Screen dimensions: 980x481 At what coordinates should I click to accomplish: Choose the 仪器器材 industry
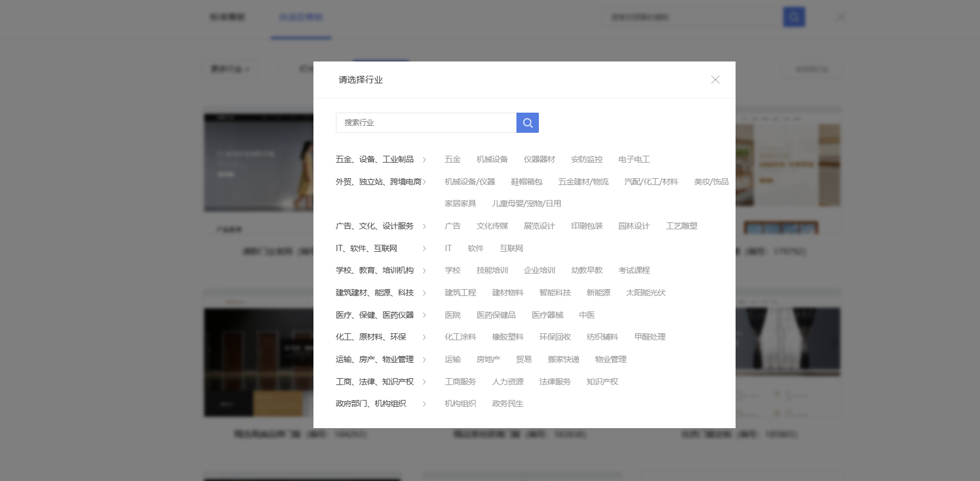tap(539, 159)
